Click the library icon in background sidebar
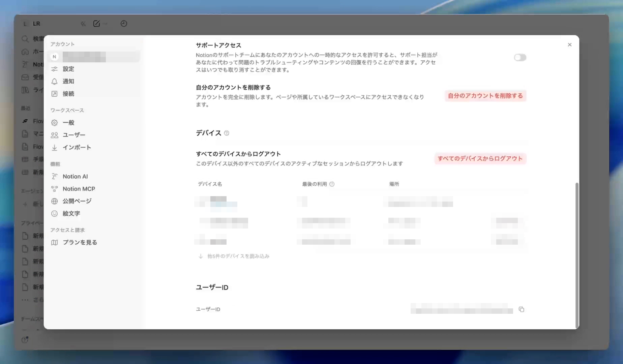This screenshot has height=364, width=623. tap(25, 90)
